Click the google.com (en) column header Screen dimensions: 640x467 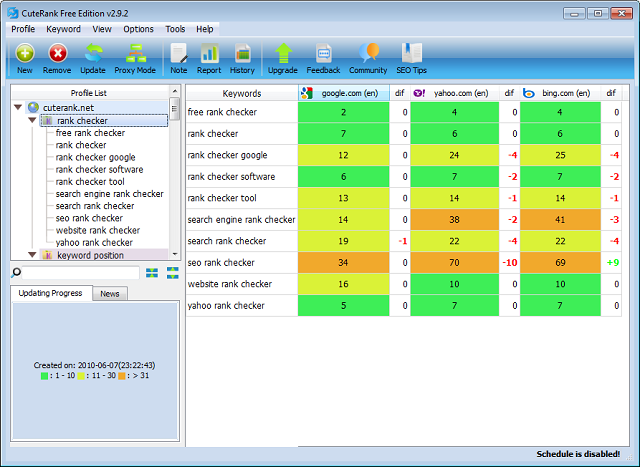click(x=344, y=93)
